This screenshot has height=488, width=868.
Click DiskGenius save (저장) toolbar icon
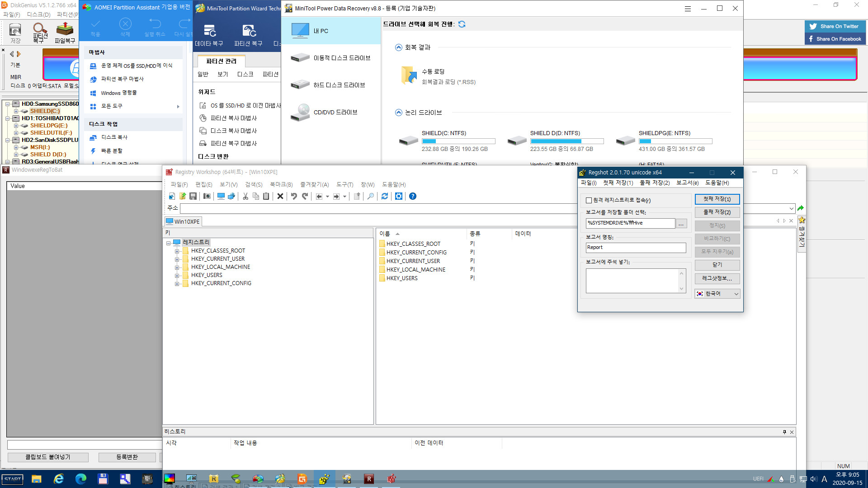(x=15, y=33)
